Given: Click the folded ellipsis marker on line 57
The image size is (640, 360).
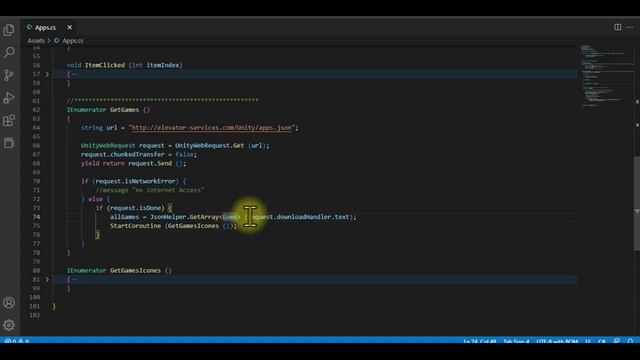Looking at the screenshot, I should pos(74,74).
